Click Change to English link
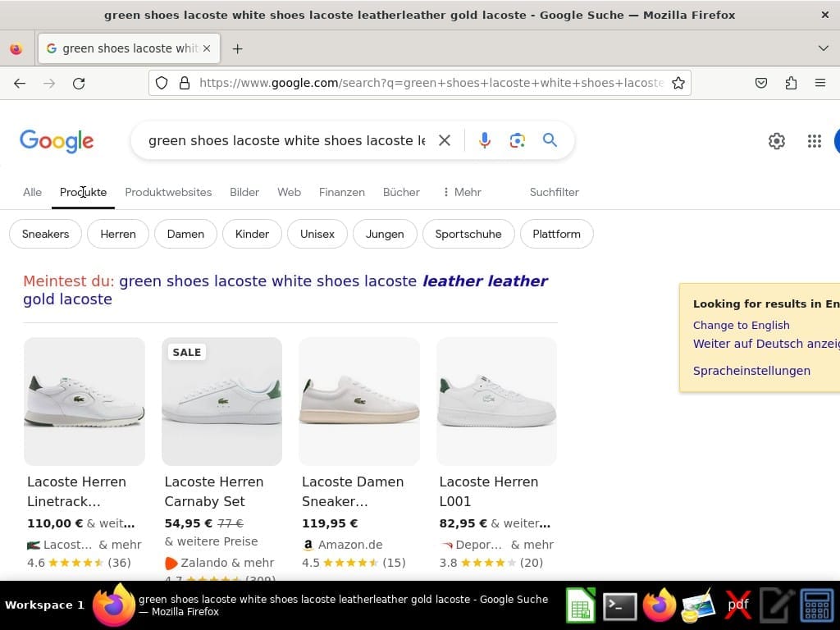The image size is (840, 630). (741, 325)
